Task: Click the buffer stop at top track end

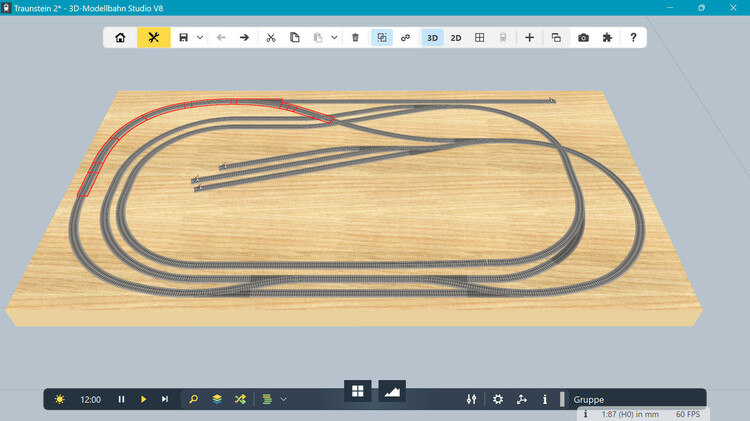Action: pyautogui.click(x=551, y=100)
